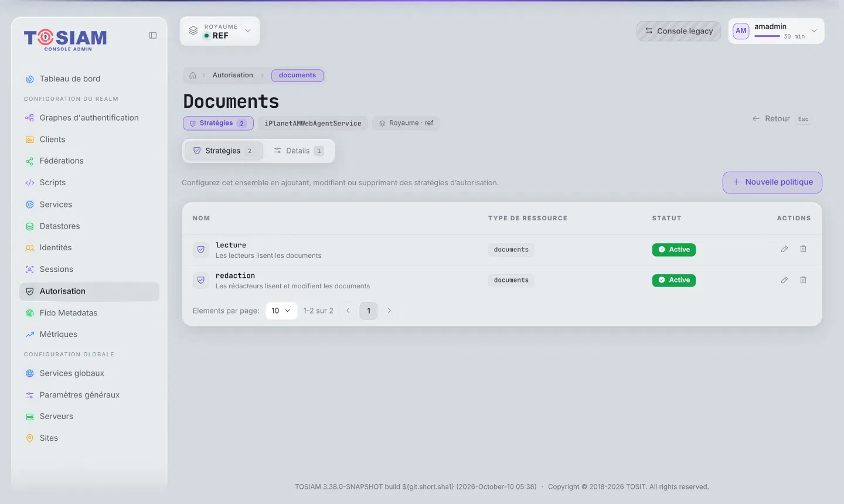This screenshot has width=844, height=504.
Task: Open the elements per page dropdown
Action: [281, 311]
